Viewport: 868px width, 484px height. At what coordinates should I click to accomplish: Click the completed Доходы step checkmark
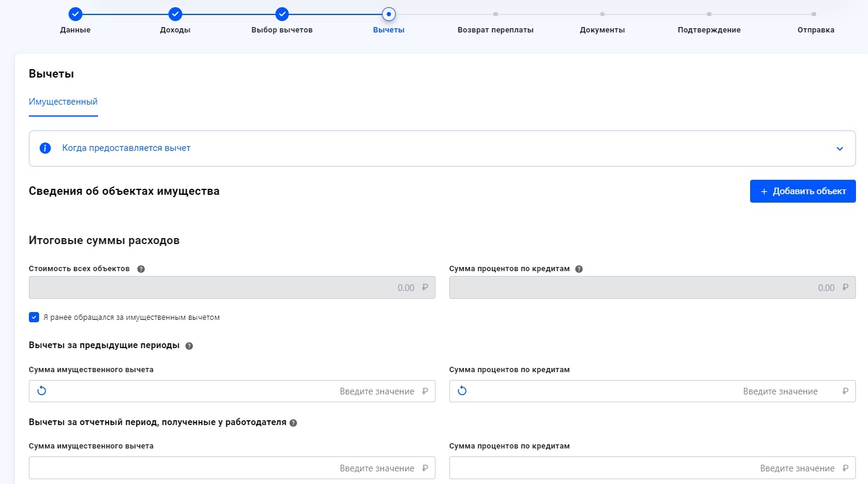tap(175, 13)
